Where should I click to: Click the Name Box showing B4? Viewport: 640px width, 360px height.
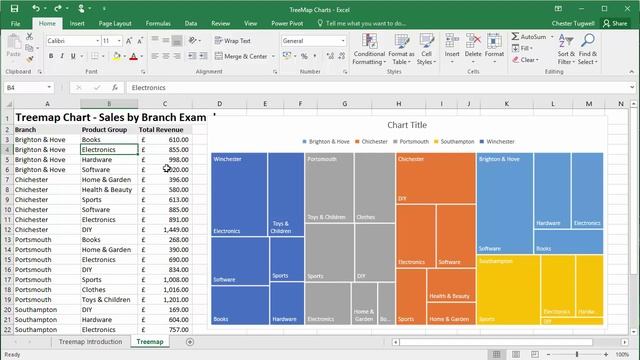29,87
